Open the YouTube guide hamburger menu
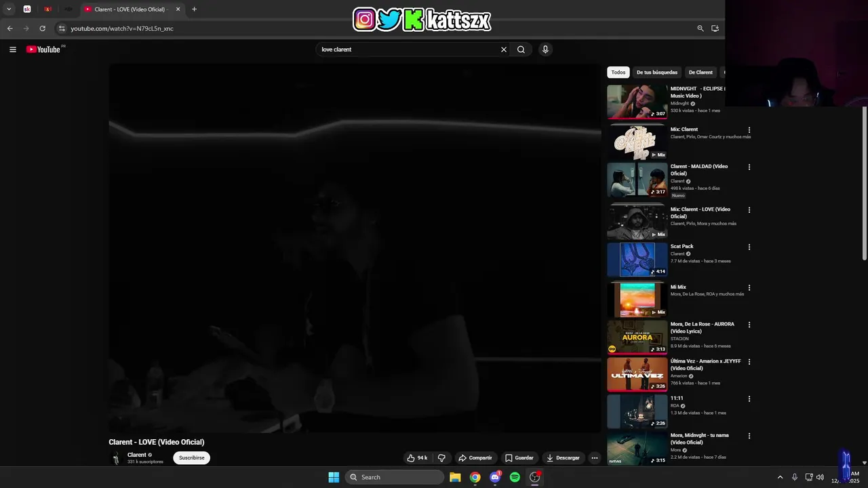 [x=12, y=49]
